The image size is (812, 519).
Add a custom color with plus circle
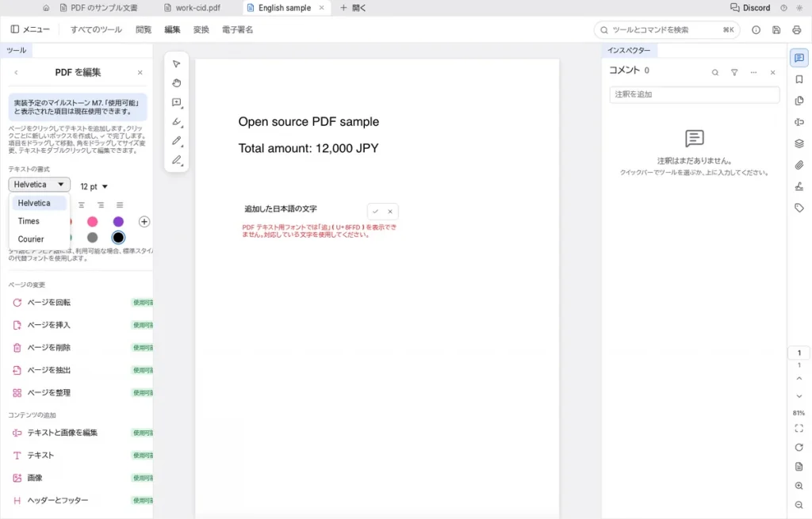tap(144, 222)
